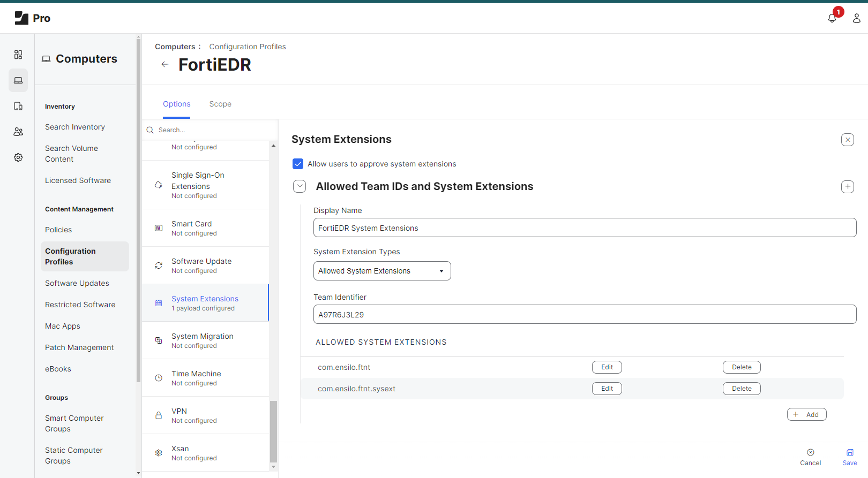Collapse Allowed Team IDs and System Extensions
This screenshot has height=478, width=868.
(300, 186)
